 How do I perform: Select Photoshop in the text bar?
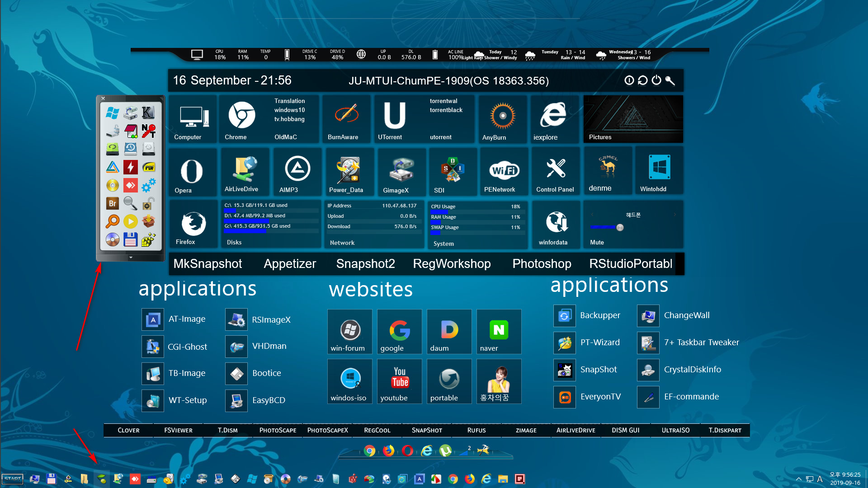click(x=542, y=264)
